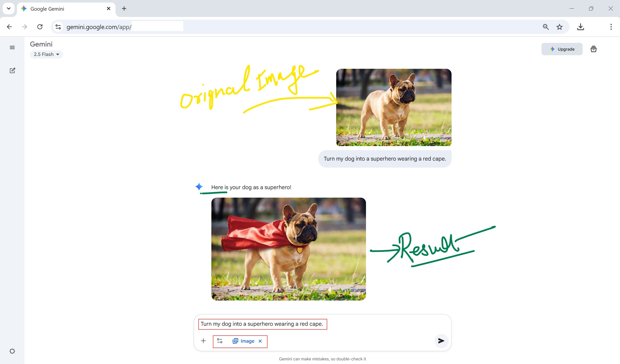Start a new chat with compose icon
The width and height of the screenshot is (620, 364).
12,70
